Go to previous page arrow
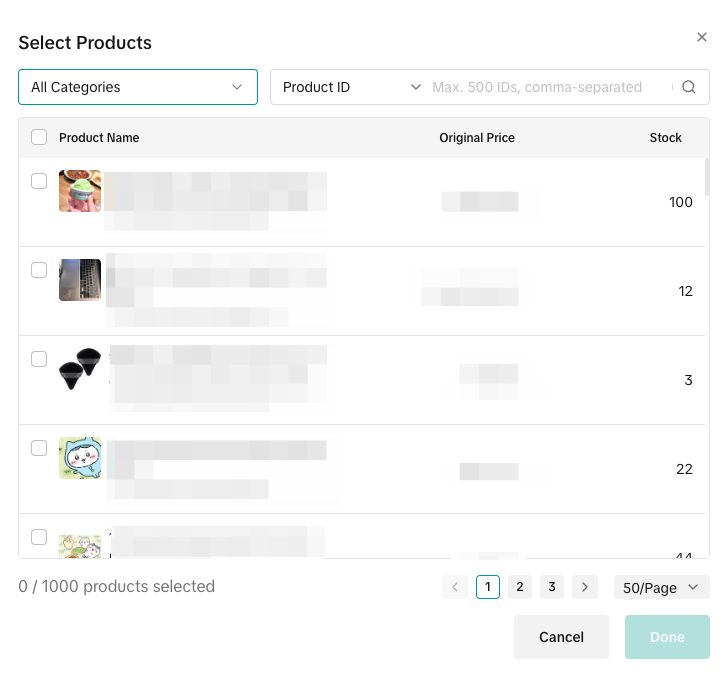Viewport: 728px width, 677px height. coord(455,587)
